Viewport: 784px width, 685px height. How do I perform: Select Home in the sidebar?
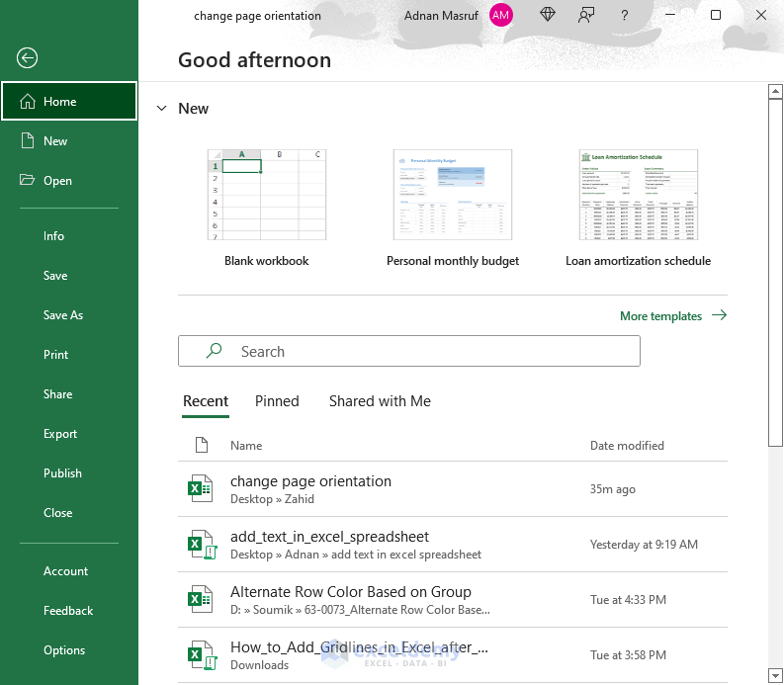pyautogui.click(x=69, y=101)
